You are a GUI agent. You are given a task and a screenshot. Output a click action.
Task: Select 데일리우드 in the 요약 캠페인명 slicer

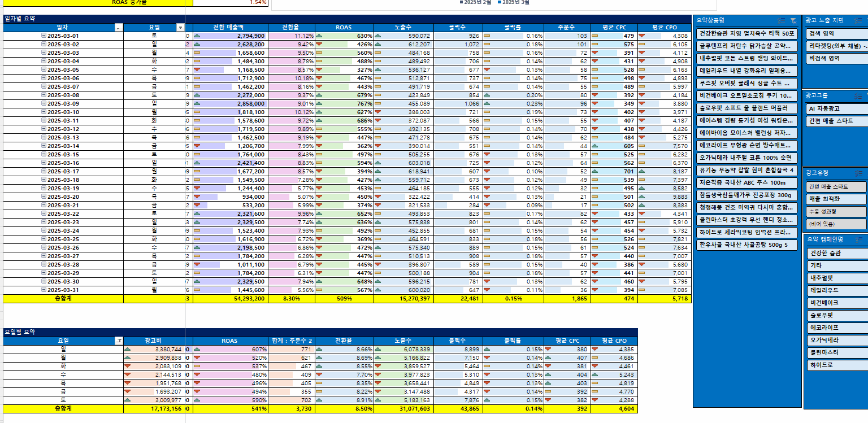(837, 290)
